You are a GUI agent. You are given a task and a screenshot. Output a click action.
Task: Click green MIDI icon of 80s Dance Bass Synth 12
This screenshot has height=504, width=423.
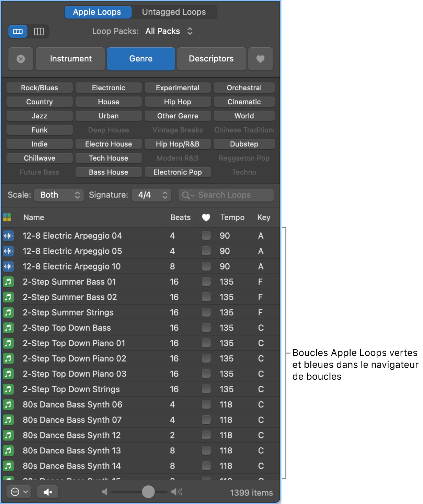pyautogui.click(x=8, y=435)
